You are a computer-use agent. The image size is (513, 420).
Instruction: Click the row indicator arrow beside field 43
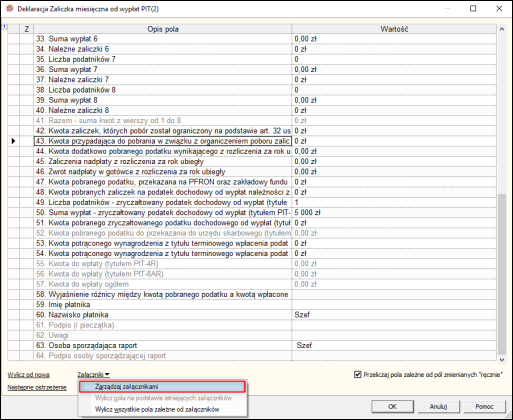tap(13, 141)
